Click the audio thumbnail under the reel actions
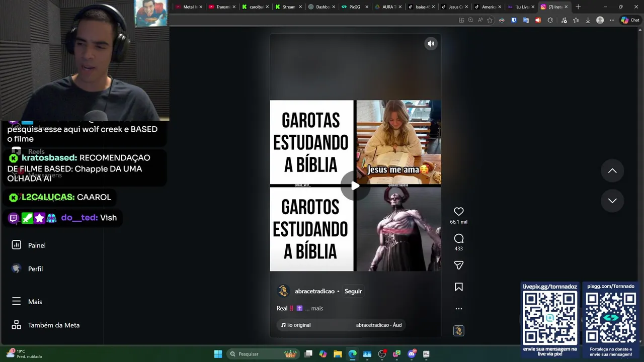Image resolution: width=644 pixels, height=362 pixels. pyautogui.click(x=458, y=331)
